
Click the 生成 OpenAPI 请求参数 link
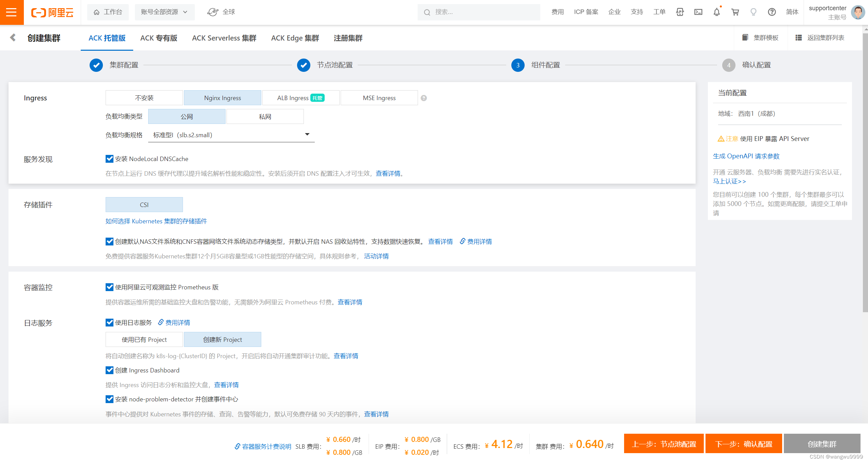pos(746,156)
